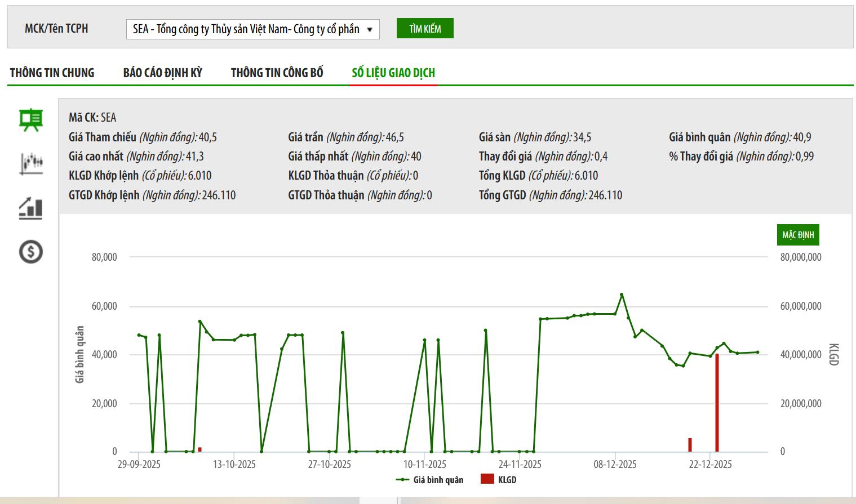Go to the THÔNG TIN CÔNG BỐ tab
The image size is (856, 504).
[277, 73]
